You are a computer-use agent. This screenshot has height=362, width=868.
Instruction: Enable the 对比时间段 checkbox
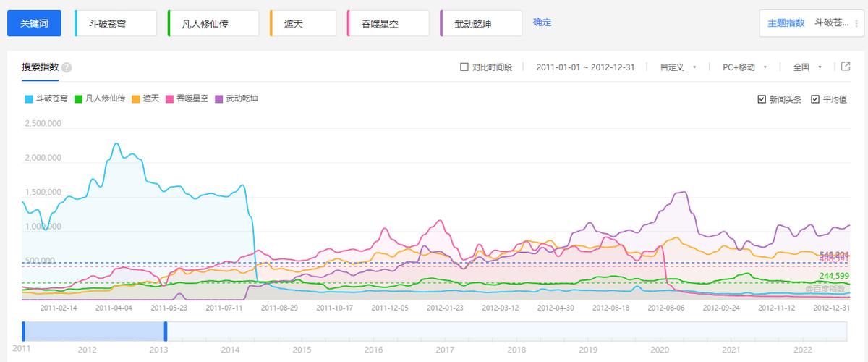(464, 67)
